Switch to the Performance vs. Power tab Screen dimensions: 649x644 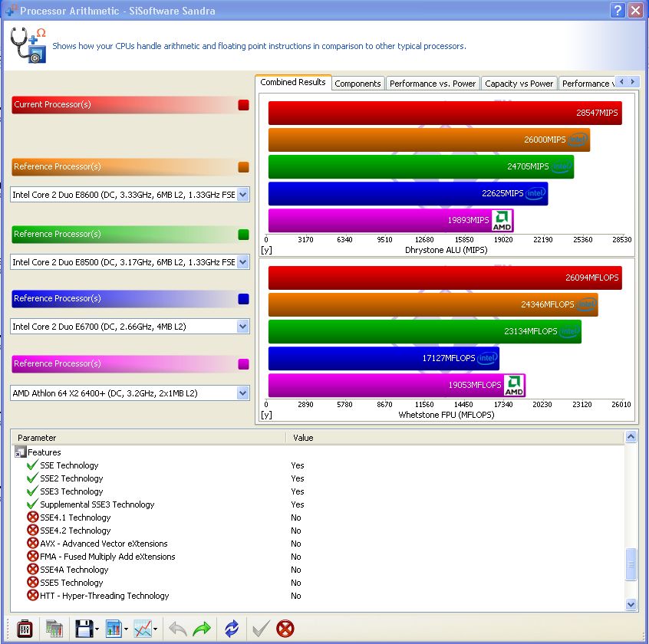tap(433, 83)
